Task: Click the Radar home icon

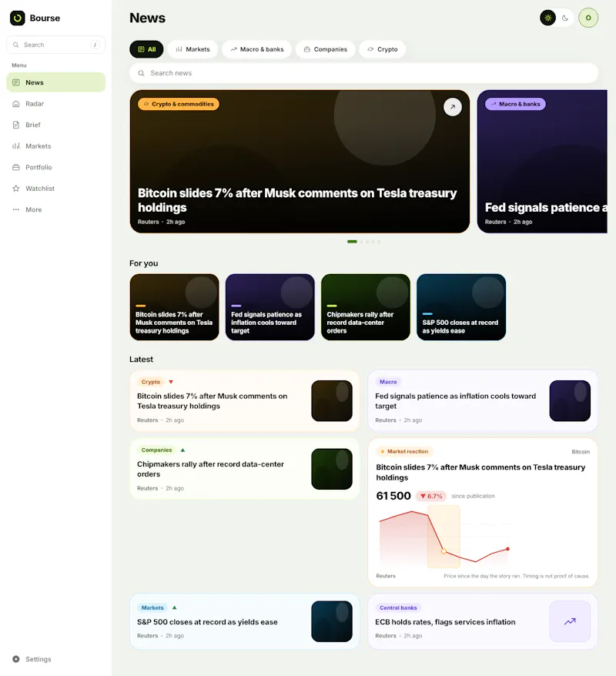Action: tap(16, 103)
